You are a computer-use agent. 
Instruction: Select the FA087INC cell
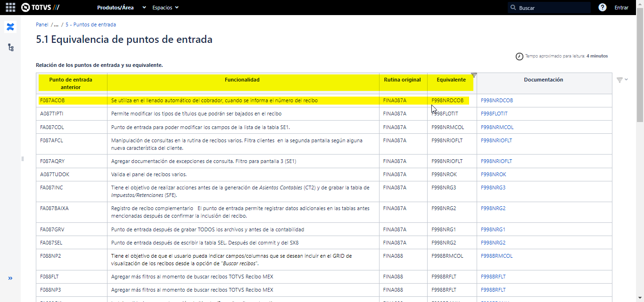(72, 191)
